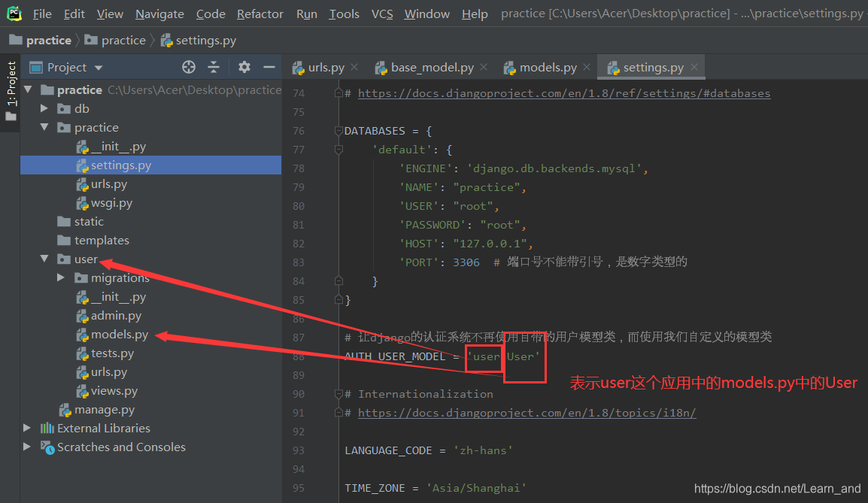Open the Code menu
Viewport: 868px width, 503px height.
(211, 14)
